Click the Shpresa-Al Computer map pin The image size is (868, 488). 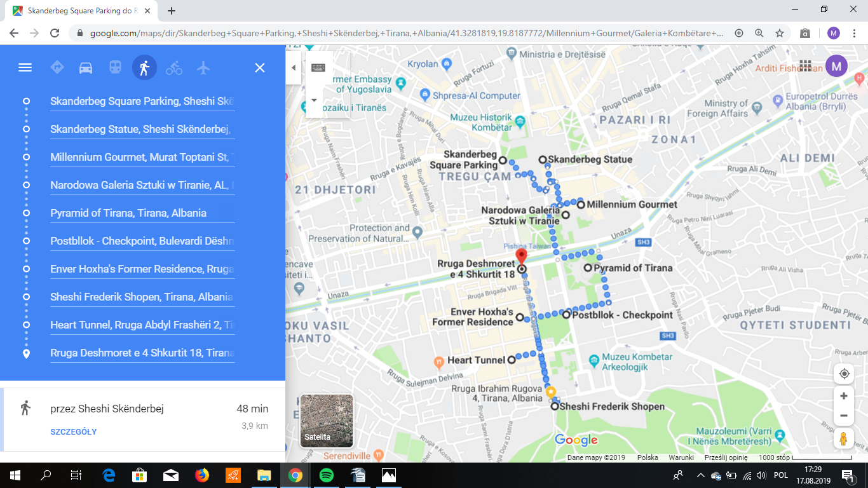[426, 95]
